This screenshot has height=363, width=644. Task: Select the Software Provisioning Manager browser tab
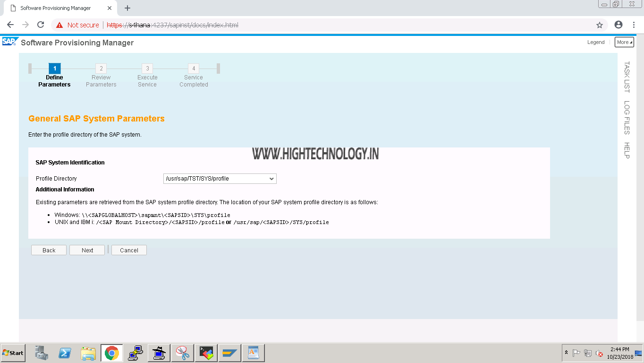coord(60,8)
